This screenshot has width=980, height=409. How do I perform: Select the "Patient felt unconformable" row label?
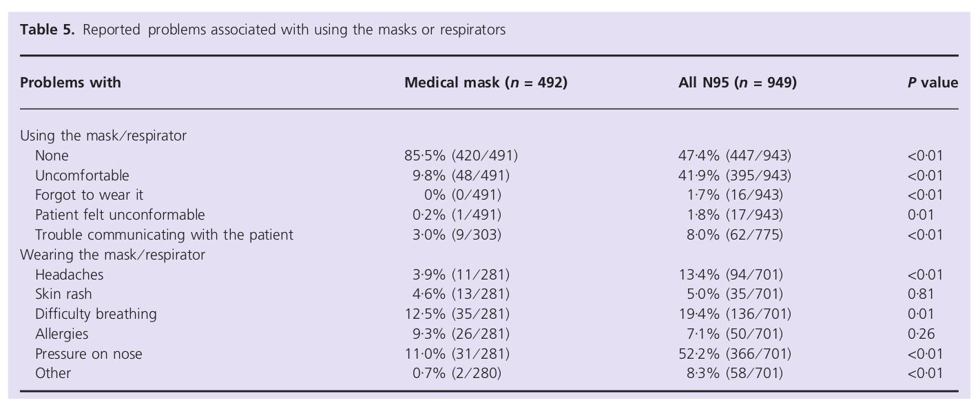click(120, 215)
